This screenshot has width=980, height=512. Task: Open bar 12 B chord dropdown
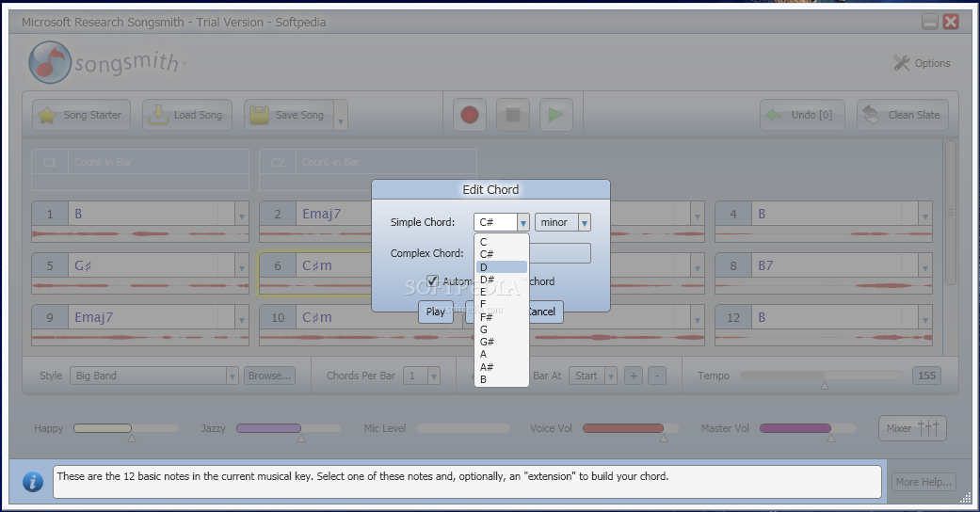(x=925, y=319)
